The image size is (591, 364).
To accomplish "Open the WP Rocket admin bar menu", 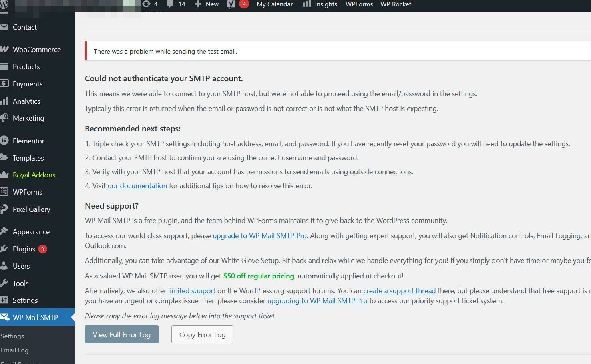I will click(x=396, y=4).
